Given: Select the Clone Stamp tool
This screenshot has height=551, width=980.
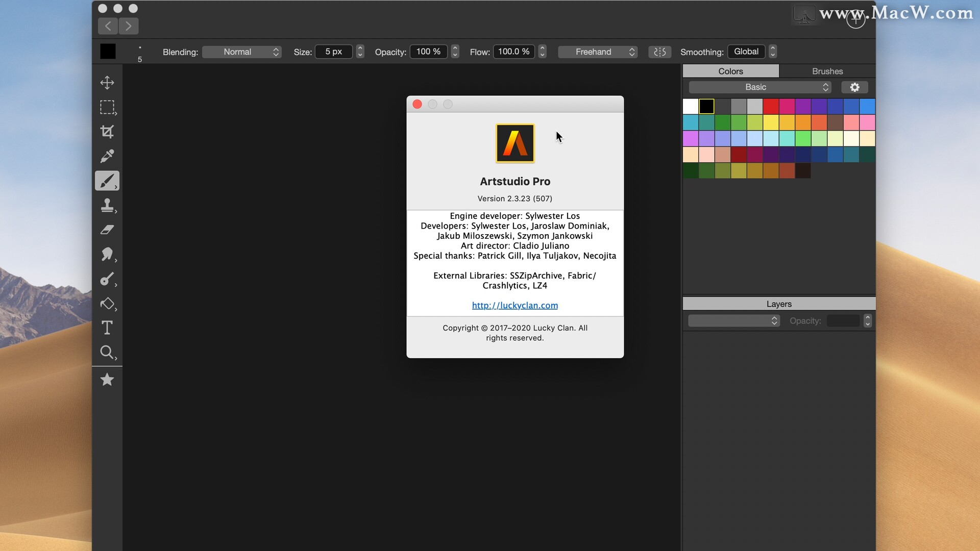Looking at the screenshot, I should click(x=107, y=205).
